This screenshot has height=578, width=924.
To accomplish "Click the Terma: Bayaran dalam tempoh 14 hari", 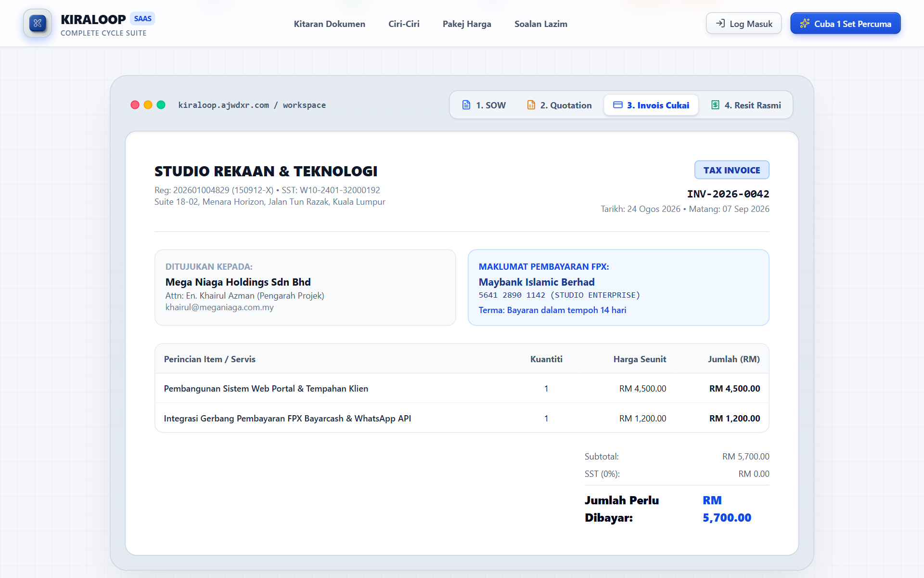I will coord(552,310).
